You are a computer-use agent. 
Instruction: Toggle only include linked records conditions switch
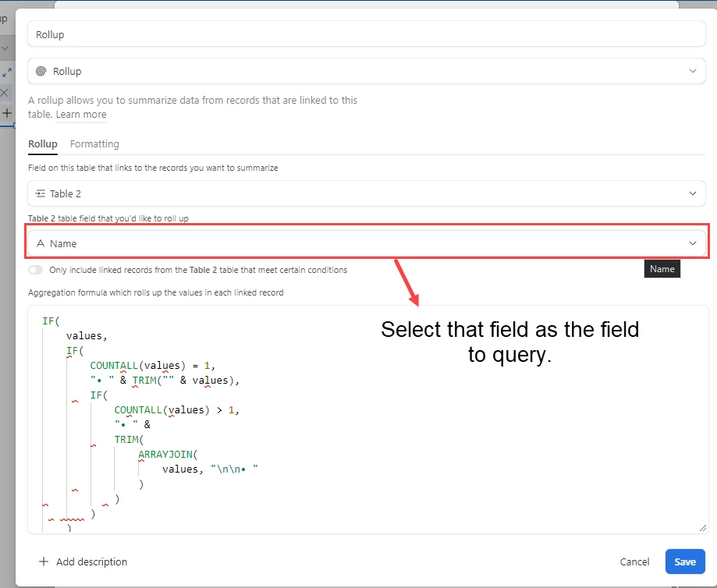pyautogui.click(x=36, y=270)
